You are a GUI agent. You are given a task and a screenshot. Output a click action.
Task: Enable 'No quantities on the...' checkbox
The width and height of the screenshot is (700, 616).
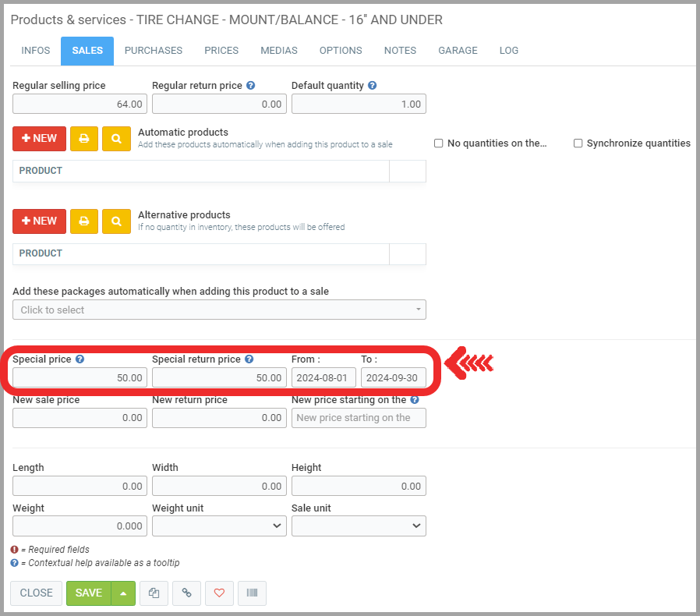click(x=439, y=143)
